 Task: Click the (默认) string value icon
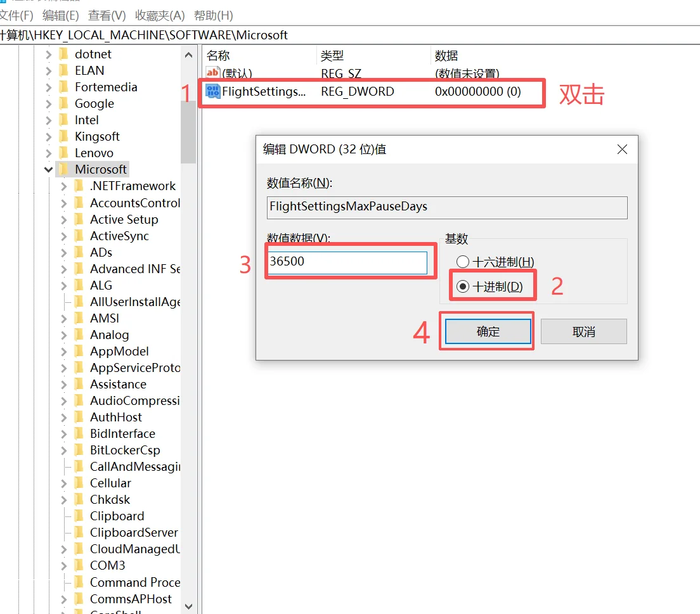tap(213, 72)
